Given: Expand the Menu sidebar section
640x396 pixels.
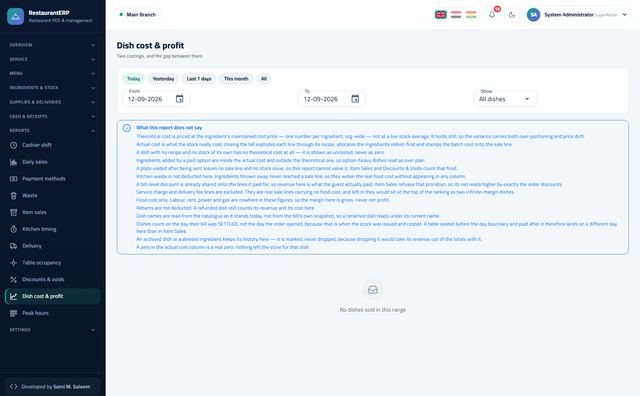Looking at the screenshot, I should coord(52,73).
